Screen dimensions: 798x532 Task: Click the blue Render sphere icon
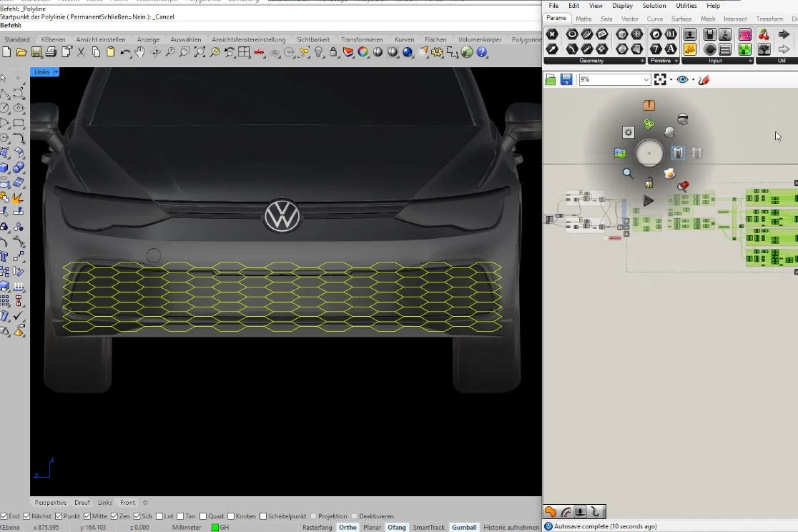407,52
